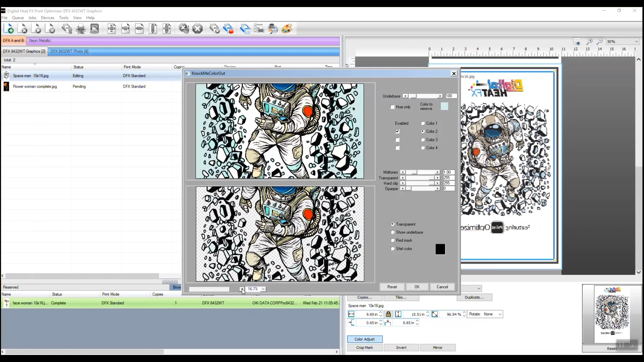Select the Pause Job icon
Screen dimensions: 644x362
point(50,28)
